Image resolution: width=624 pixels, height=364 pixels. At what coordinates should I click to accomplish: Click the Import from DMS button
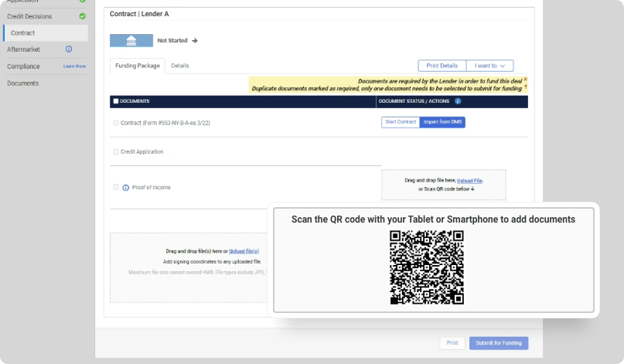[442, 122]
